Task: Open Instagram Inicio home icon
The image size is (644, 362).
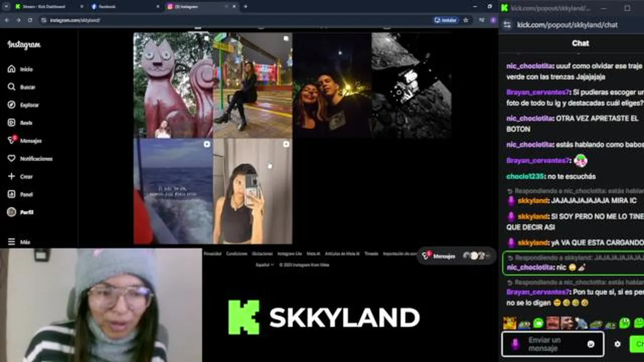Action: [x=11, y=69]
